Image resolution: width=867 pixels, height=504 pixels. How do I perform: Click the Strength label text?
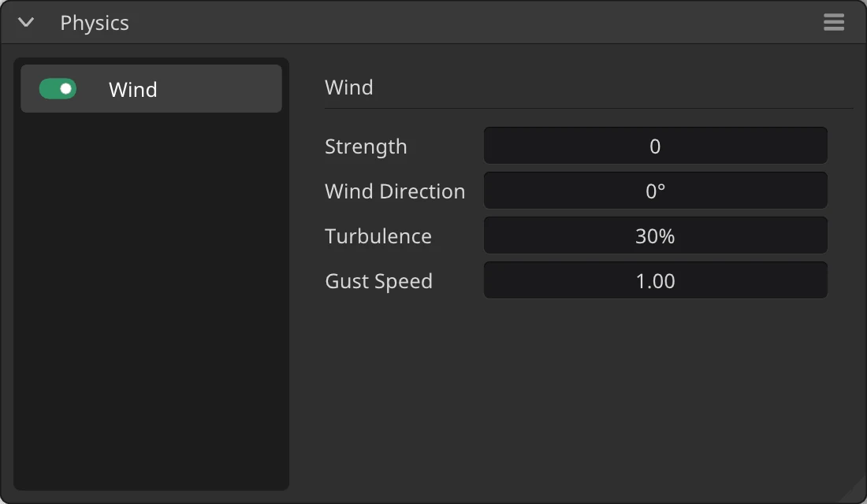pyautogui.click(x=366, y=147)
